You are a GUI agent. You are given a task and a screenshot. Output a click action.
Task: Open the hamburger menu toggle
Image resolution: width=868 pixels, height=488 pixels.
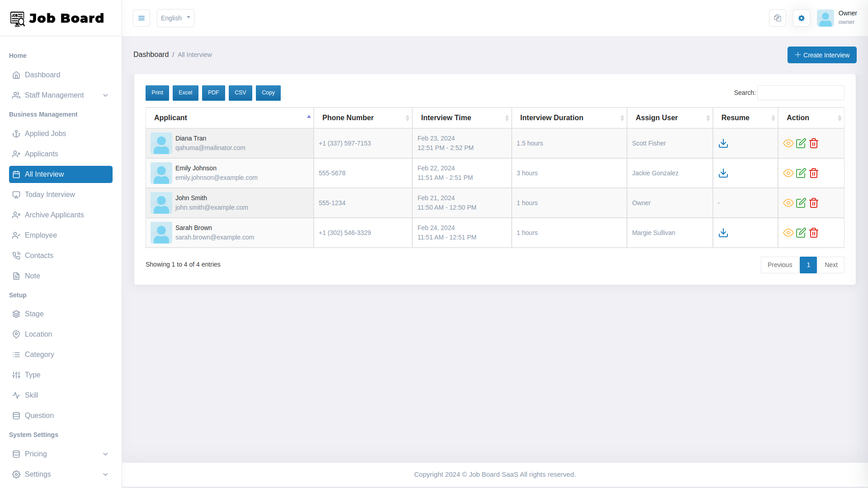coord(142,18)
